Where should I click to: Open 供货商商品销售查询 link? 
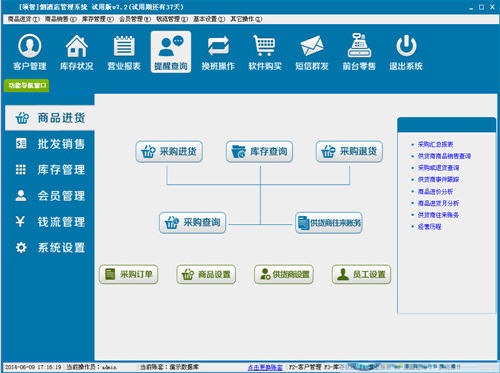(x=444, y=156)
